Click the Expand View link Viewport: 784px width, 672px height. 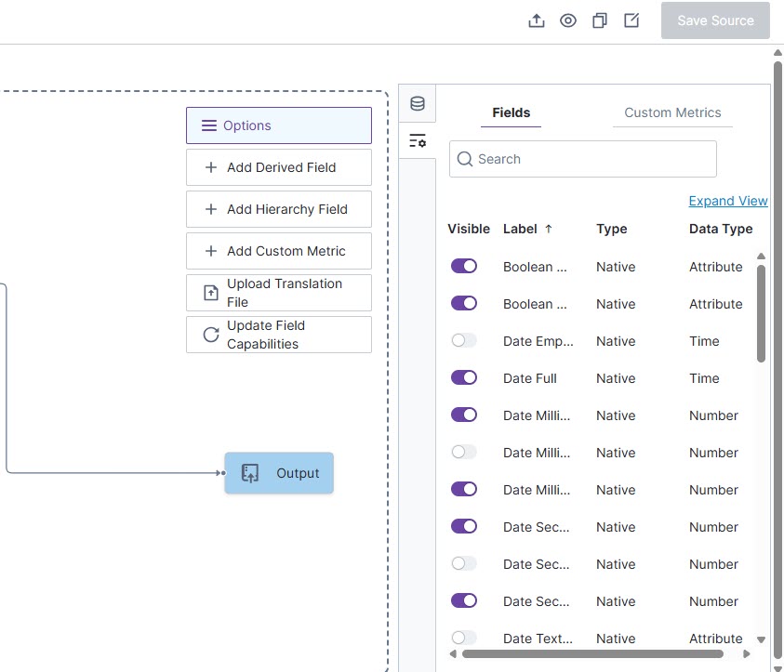728,201
